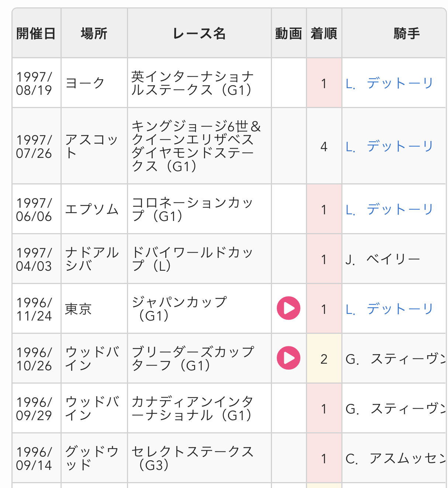The width and height of the screenshot is (448, 488).
Task: Click jockey C. アスムッセン in セレクトステークス row
Action: pyautogui.click(x=396, y=458)
